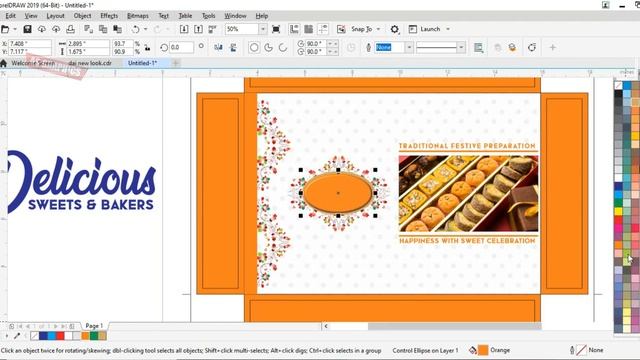Click the Convert to curves icon
Image resolution: width=640 pixels, height=360 pixels.
532,47
